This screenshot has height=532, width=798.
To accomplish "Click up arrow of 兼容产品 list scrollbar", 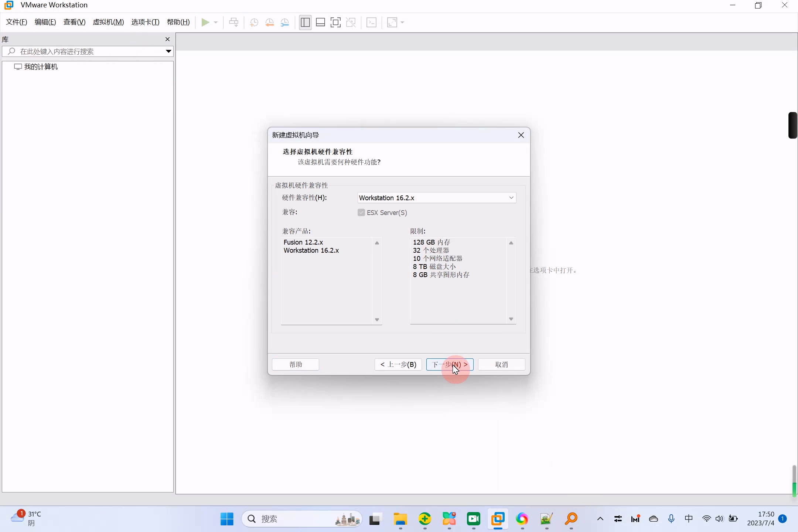I will pos(377,243).
